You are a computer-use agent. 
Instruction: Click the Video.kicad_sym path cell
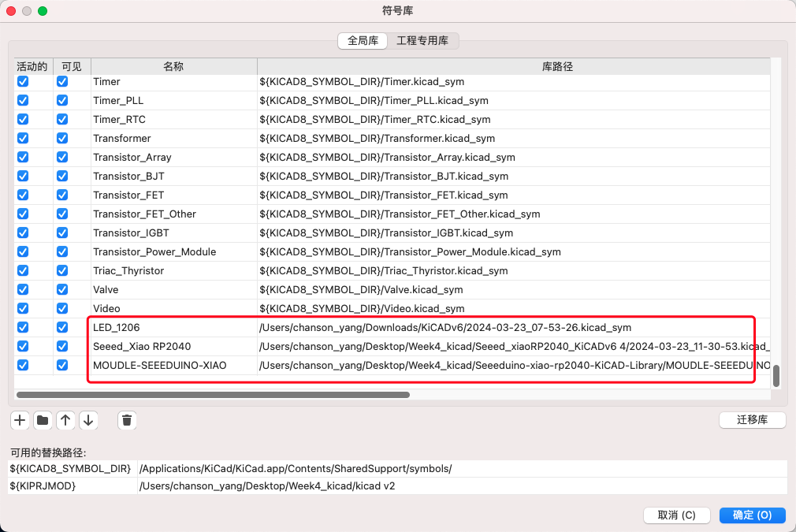point(514,308)
